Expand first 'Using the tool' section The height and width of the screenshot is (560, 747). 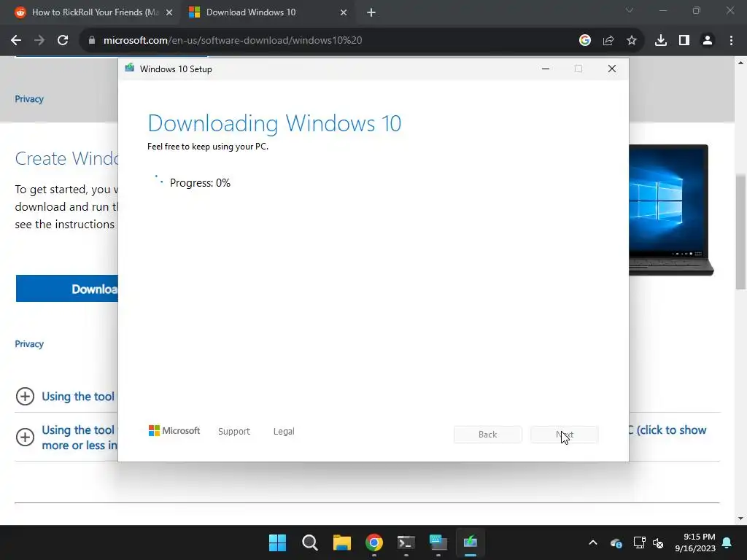pos(26,396)
